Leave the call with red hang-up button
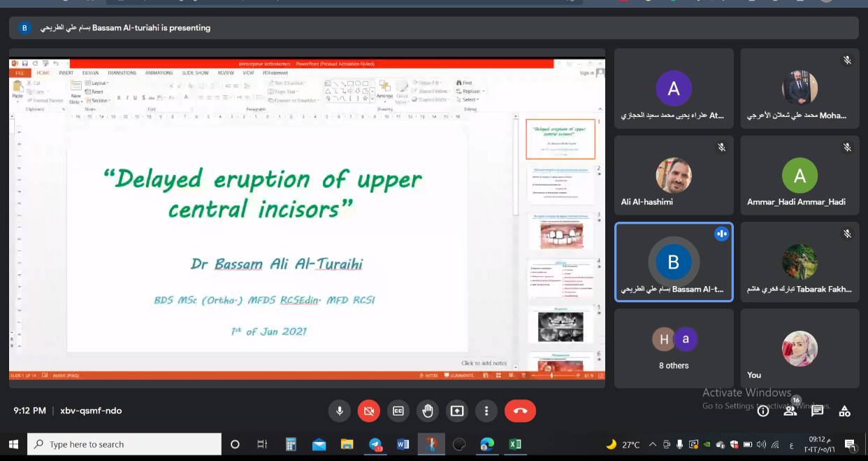Screen dimensions: 868x461 tap(520, 411)
